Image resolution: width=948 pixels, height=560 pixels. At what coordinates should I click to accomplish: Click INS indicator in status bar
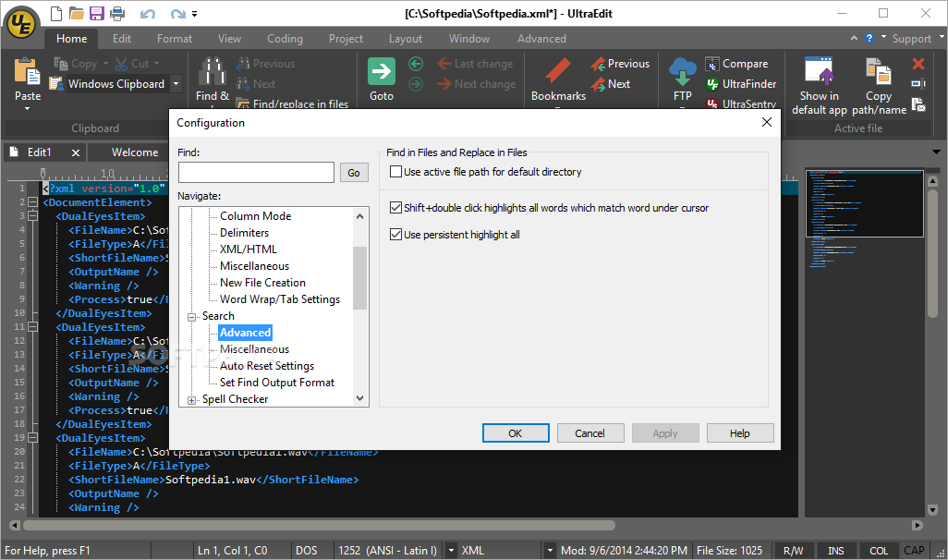[836, 551]
